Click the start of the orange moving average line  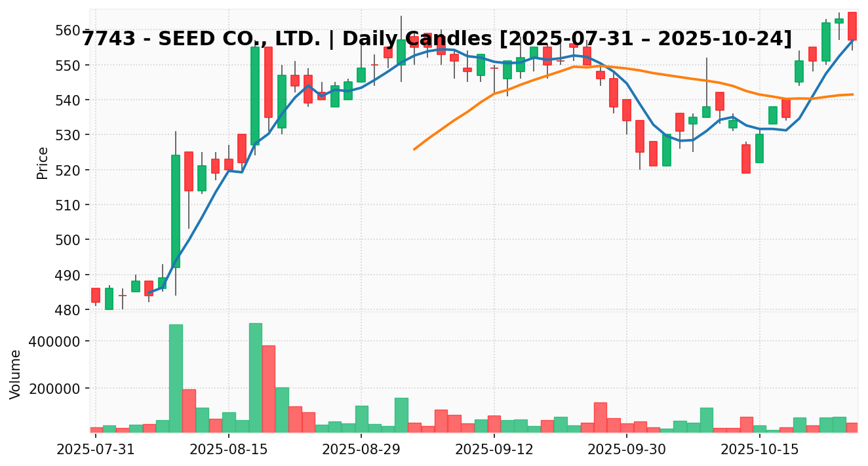pyautogui.click(x=414, y=149)
